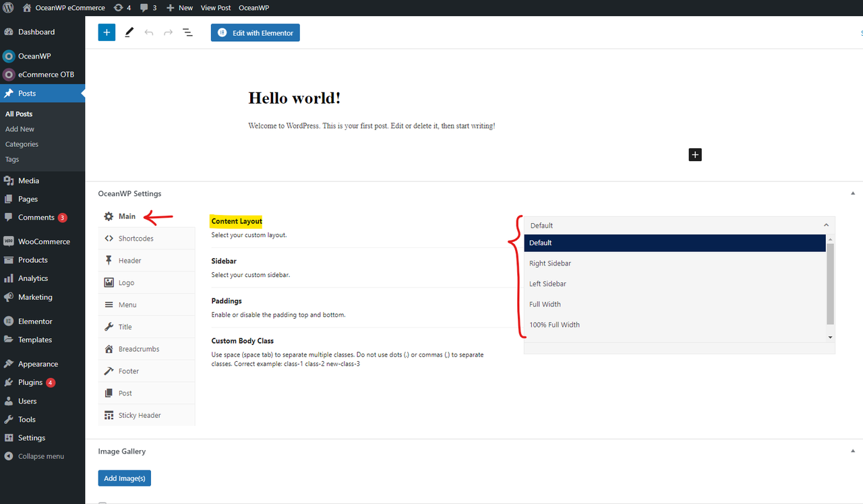Select the Posts sidebar menu with pin icon
The height and width of the screenshot is (504, 863).
point(42,93)
